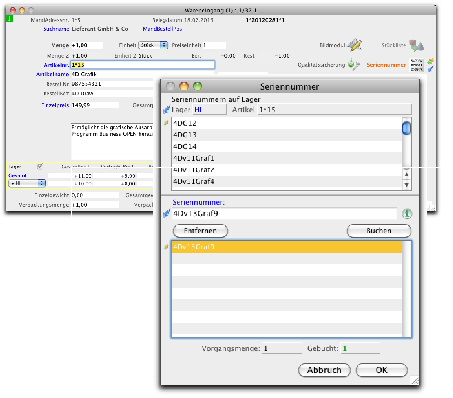Click the Gebucht field in dialog
The width and height of the screenshot is (453, 398).
point(360,348)
